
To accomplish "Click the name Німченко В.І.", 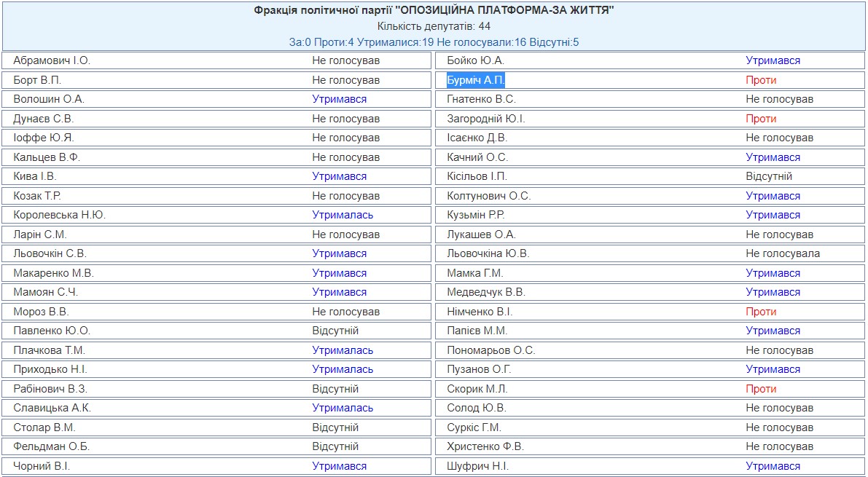I will point(480,312).
